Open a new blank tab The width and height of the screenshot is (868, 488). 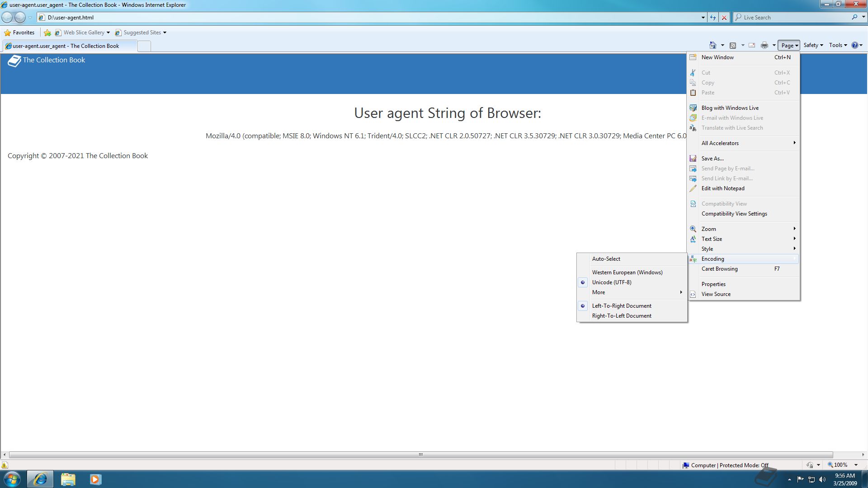pos(144,46)
